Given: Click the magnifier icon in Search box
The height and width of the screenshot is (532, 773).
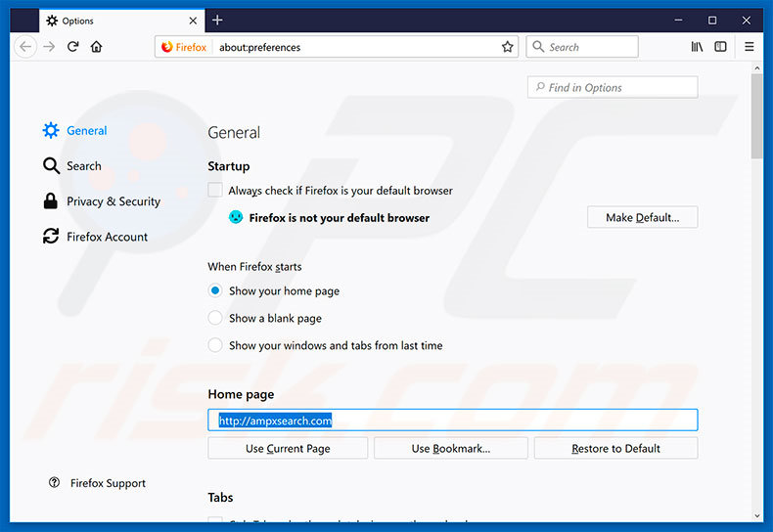Looking at the screenshot, I should [x=538, y=47].
